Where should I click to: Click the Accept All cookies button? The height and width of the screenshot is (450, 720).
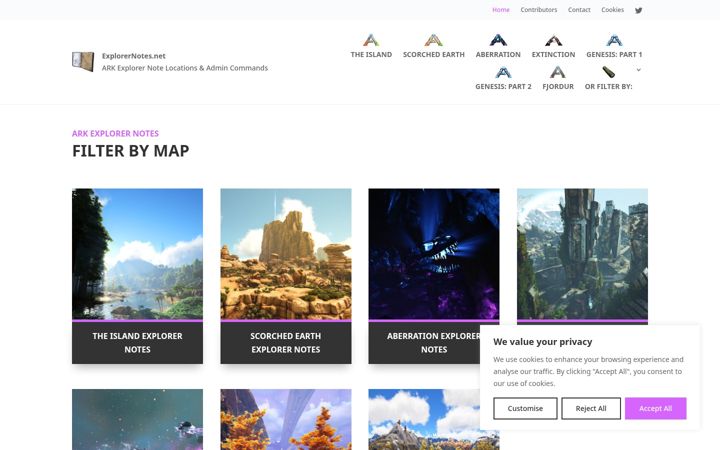pos(655,408)
